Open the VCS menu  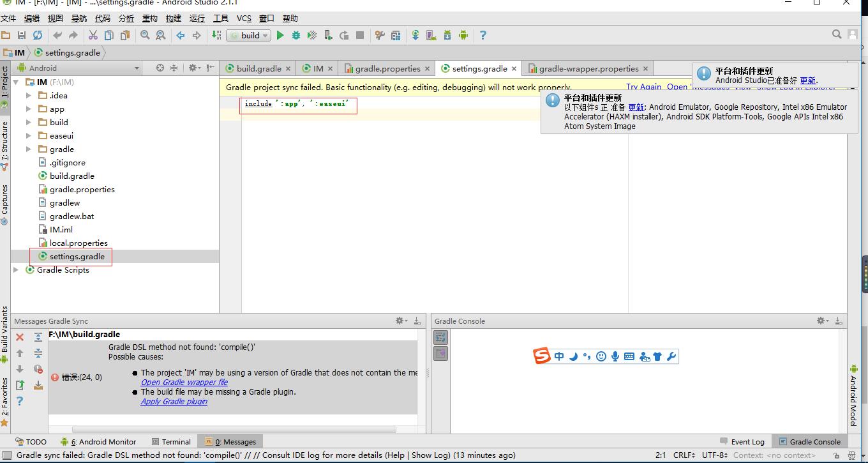[244, 19]
